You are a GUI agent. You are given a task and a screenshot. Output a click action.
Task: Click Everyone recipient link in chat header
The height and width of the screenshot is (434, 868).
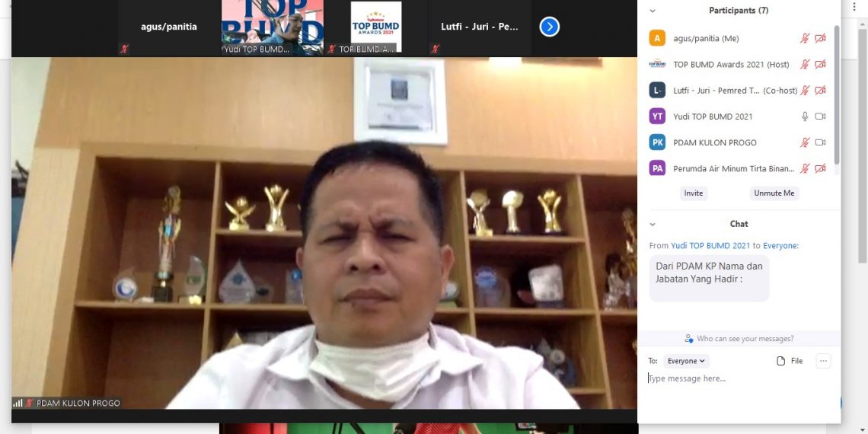[x=780, y=245]
